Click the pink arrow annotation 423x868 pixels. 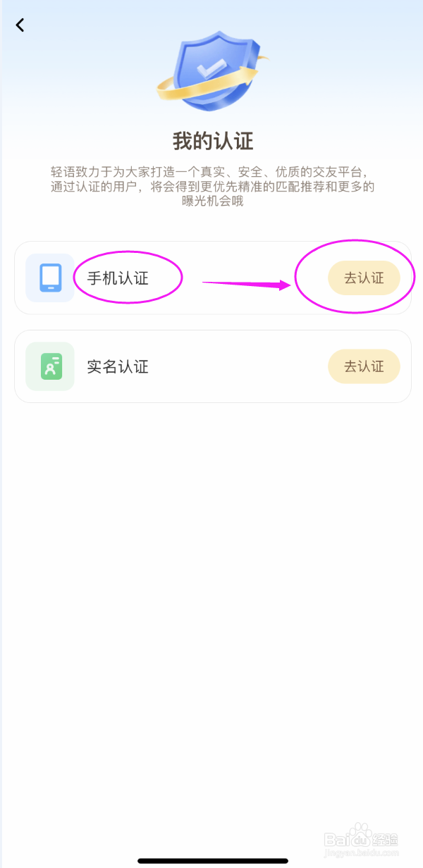246,284
